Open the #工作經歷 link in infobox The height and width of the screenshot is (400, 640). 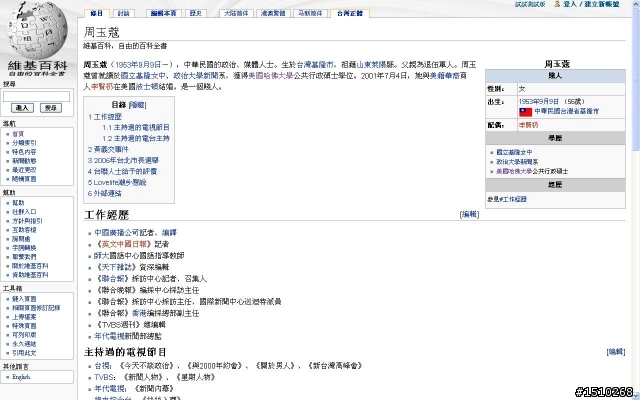(x=513, y=199)
